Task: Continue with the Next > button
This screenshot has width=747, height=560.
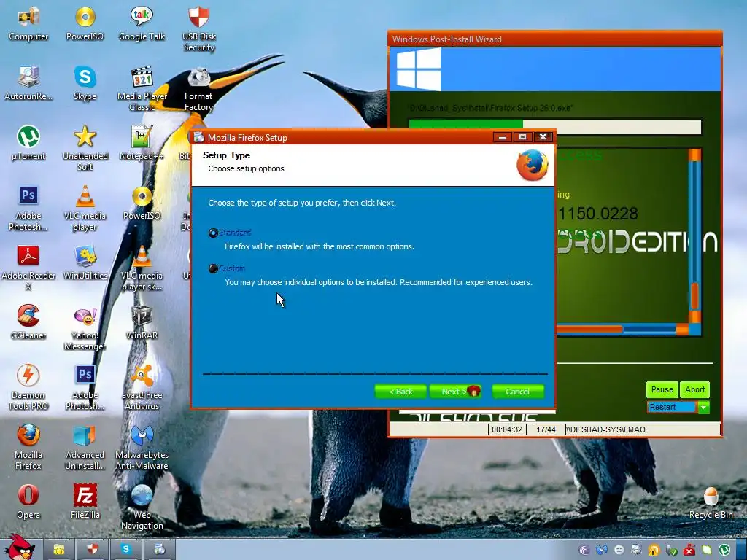Action: 455,392
